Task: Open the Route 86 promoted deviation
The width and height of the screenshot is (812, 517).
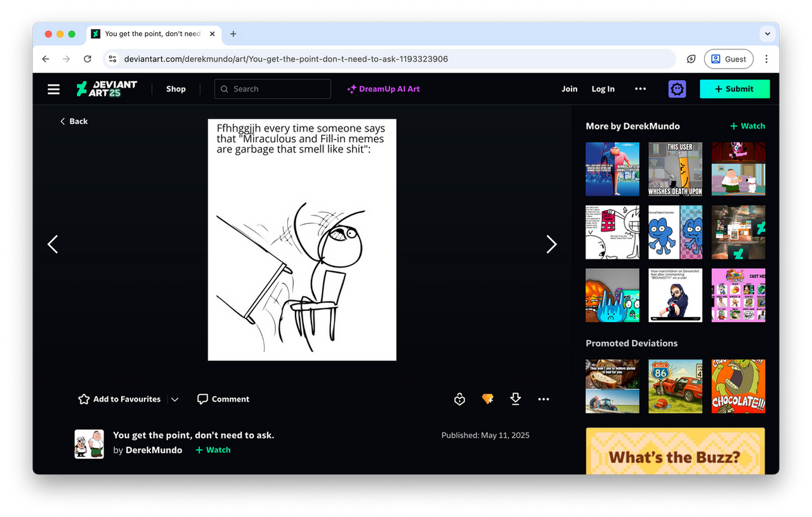Action: [675, 386]
